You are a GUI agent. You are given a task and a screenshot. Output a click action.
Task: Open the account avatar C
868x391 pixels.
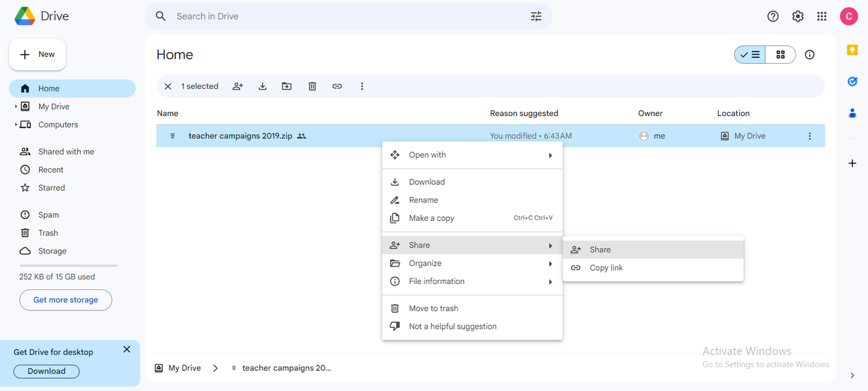849,16
